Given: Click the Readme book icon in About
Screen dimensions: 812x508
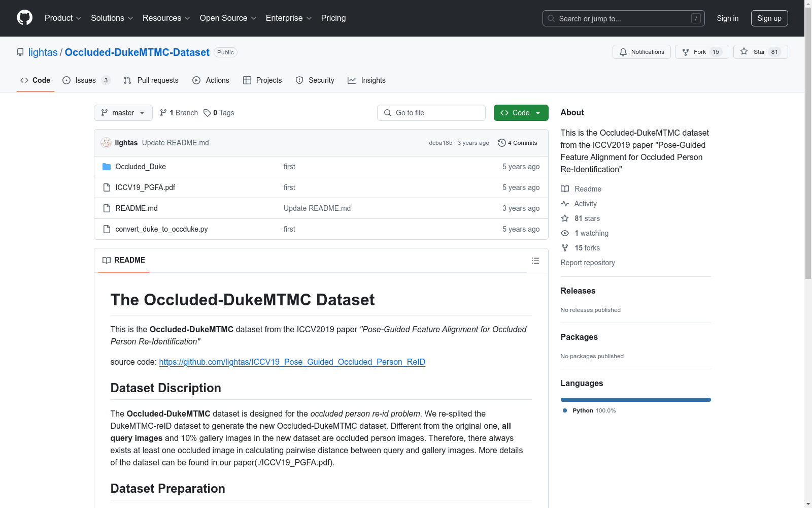Looking at the screenshot, I should (565, 189).
